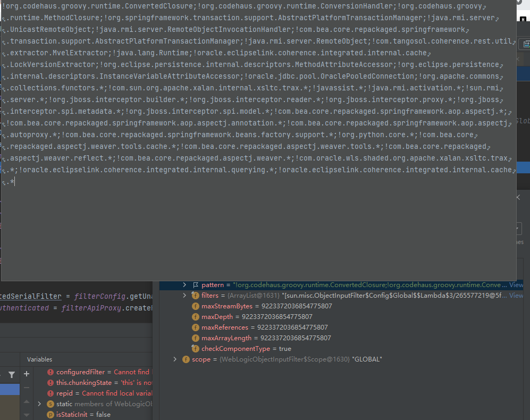Click the field icon beside maxStreamBytes
The height and width of the screenshot is (420, 530).
pyautogui.click(x=196, y=306)
